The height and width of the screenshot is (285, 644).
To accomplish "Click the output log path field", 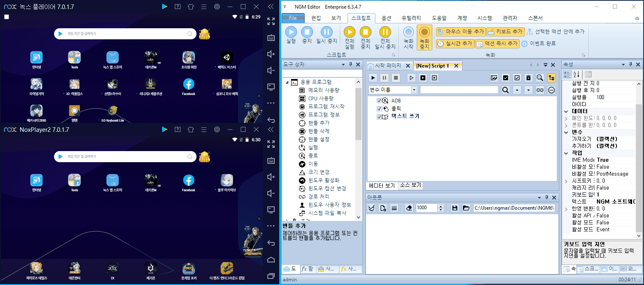I will point(514,208).
